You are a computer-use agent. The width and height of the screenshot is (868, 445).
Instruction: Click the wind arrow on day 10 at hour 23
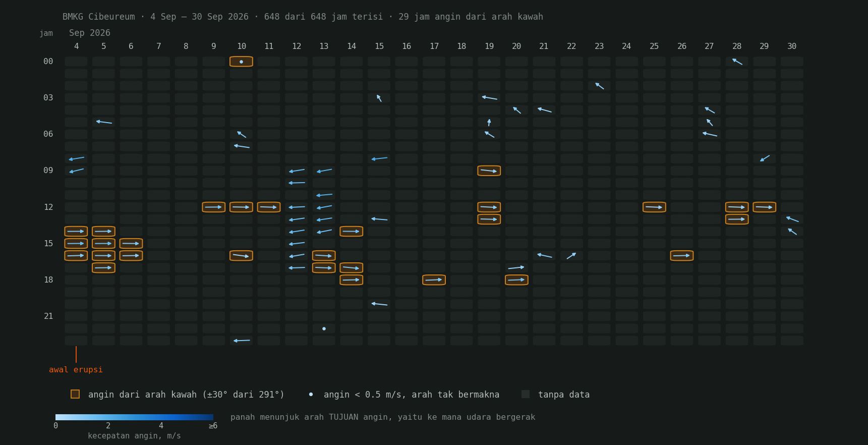coord(241,341)
